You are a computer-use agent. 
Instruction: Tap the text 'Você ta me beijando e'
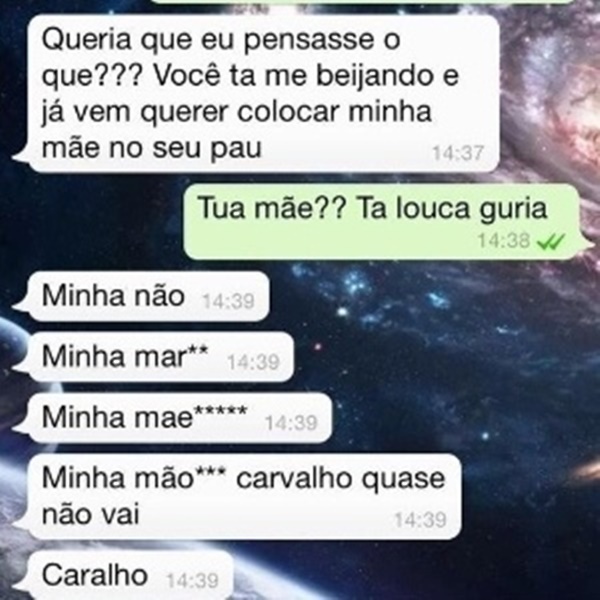tap(306, 76)
